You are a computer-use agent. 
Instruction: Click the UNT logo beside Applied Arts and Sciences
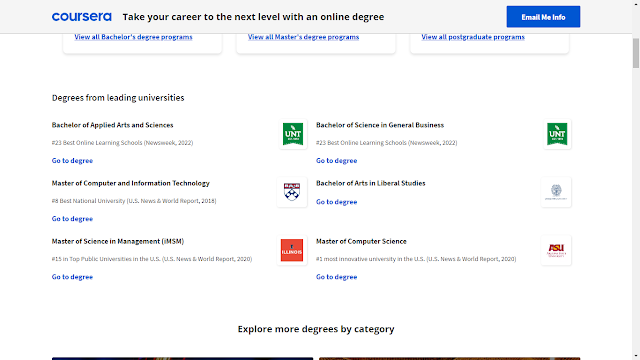(293, 134)
